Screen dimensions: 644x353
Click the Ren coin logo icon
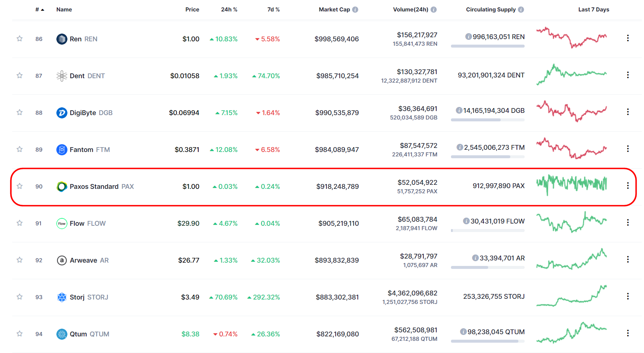[62, 39]
